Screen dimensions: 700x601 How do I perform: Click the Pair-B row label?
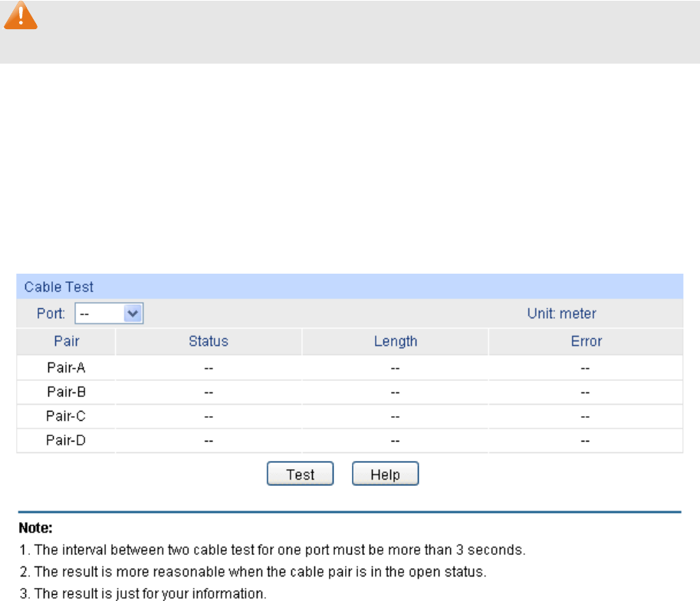66,392
